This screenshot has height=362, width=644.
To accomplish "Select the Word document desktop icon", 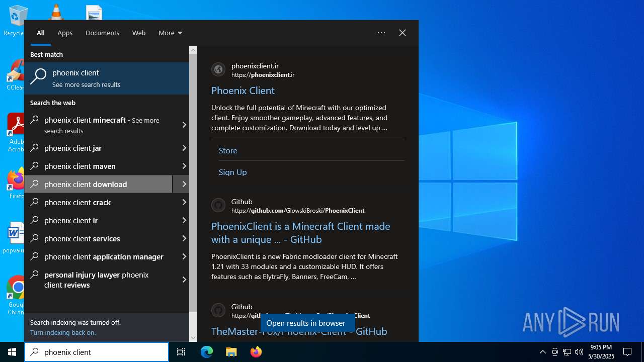I will click(x=15, y=237).
